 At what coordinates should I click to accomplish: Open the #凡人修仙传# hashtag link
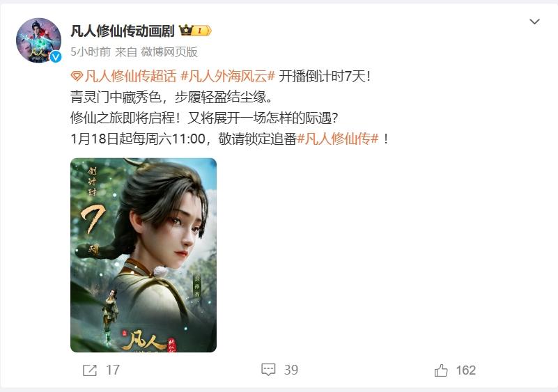[338, 139]
